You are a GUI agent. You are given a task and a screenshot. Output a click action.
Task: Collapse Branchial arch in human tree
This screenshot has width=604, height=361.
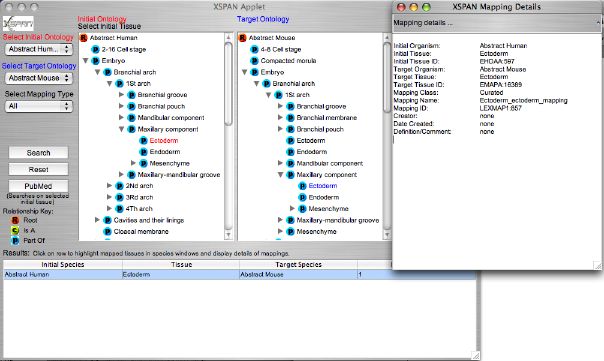coord(98,72)
